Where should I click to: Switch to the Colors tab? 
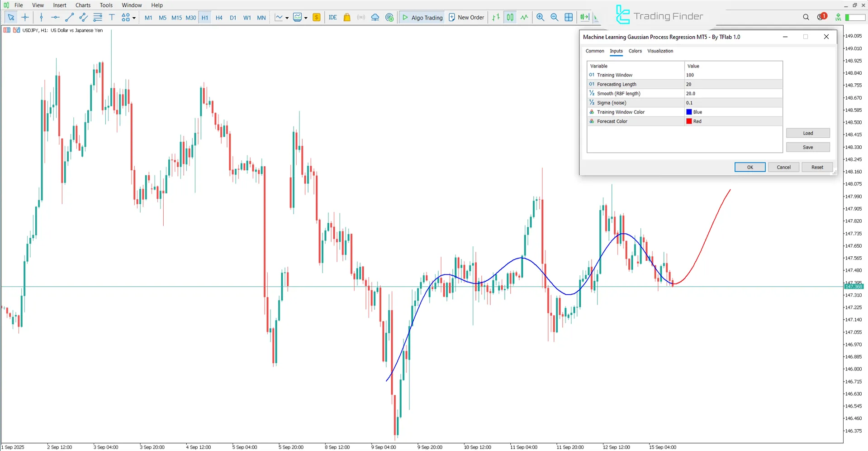pos(635,51)
